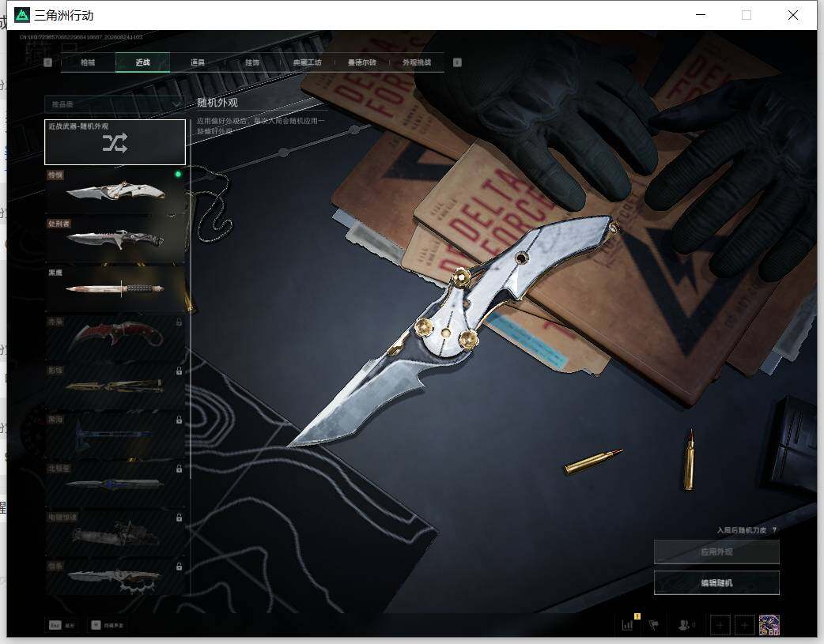Open the flag icon in bottom bar

coord(654,624)
